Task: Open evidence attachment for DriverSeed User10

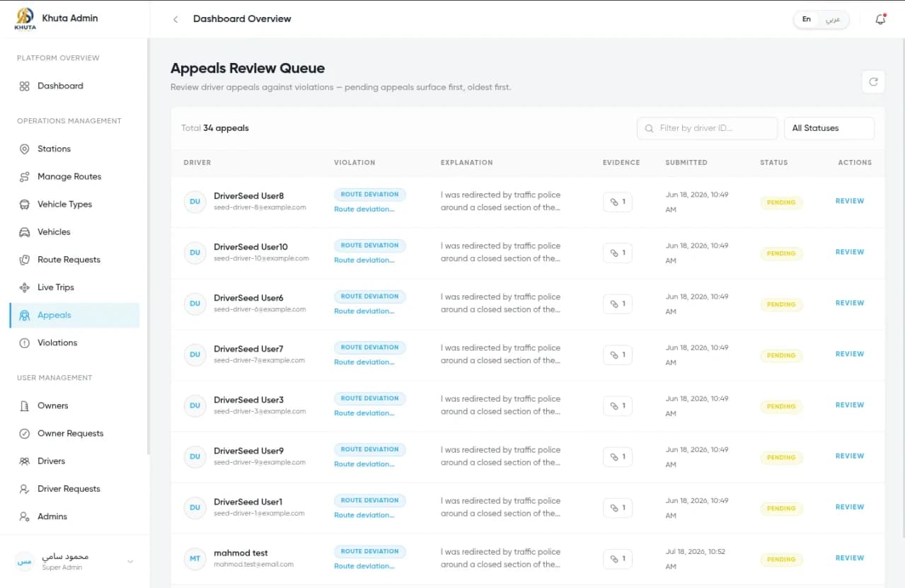Action: (618, 253)
